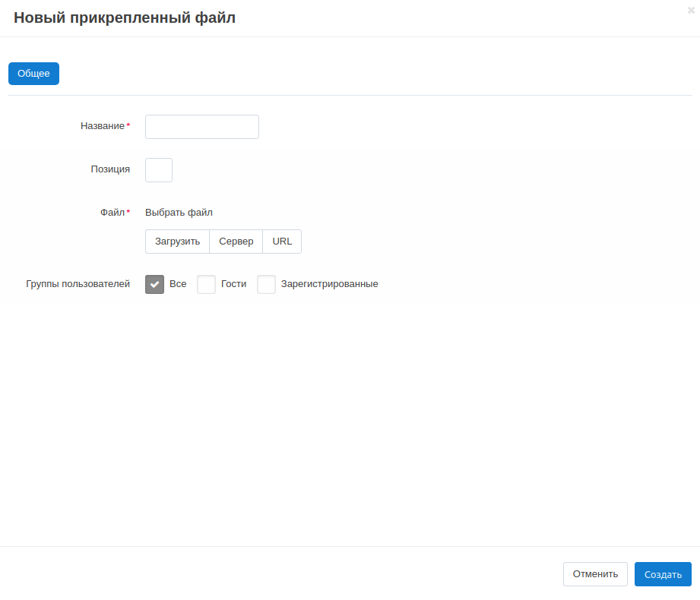The image size is (700, 600).
Task: Uncheck the Все user group checkbox
Action: 155,284
